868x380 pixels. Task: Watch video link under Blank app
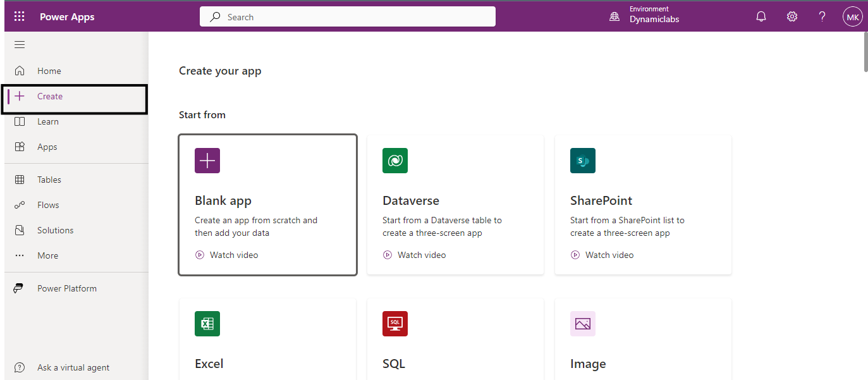pos(233,255)
